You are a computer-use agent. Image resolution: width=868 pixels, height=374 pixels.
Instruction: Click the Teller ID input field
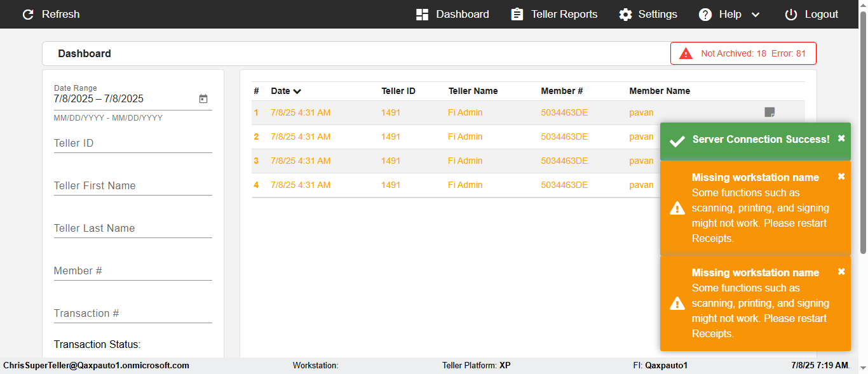(132, 144)
